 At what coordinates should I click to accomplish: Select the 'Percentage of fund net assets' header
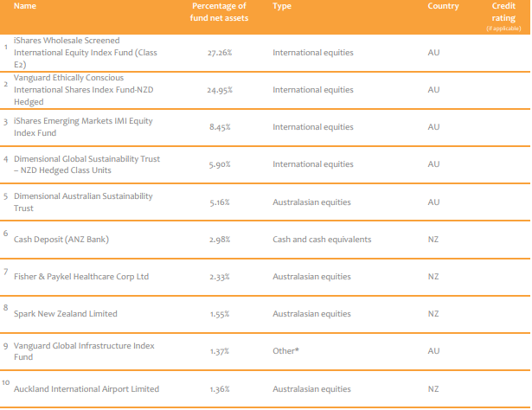tap(219, 12)
